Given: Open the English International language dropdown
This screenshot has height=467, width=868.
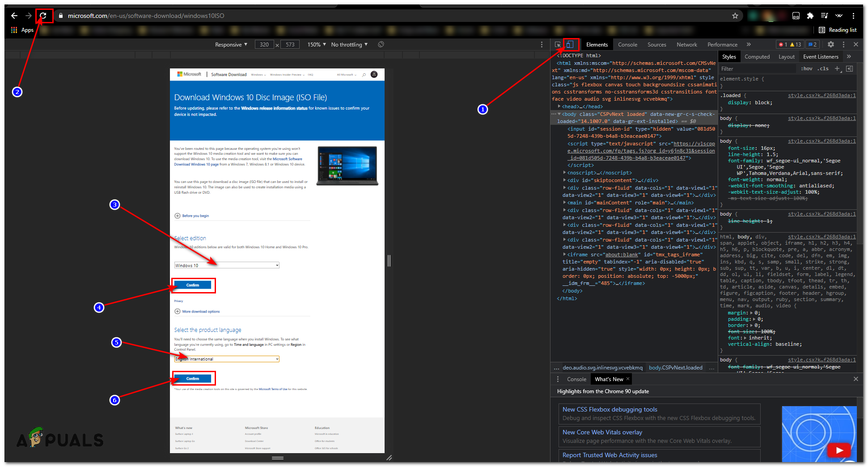Looking at the screenshot, I should tap(227, 359).
